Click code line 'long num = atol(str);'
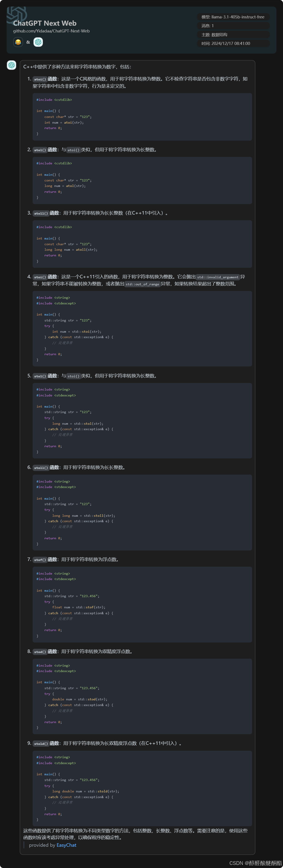The width and height of the screenshot is (283, 868). coord(65,186)
